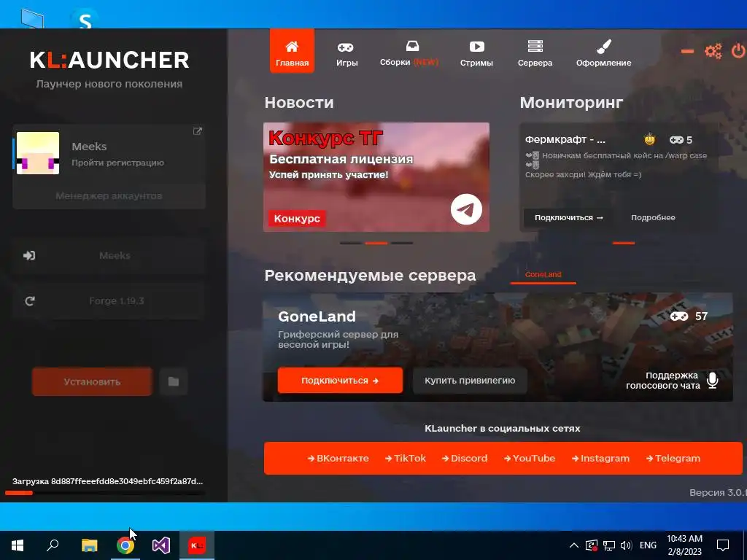
Task: Click the network icon in system tray
Action: tap(609, 545)
